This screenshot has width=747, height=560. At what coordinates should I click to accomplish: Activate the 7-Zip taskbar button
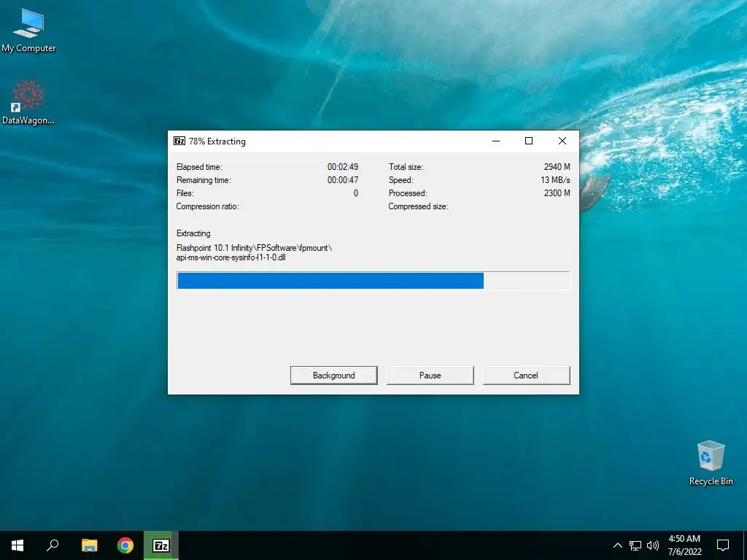click(161, 545)
